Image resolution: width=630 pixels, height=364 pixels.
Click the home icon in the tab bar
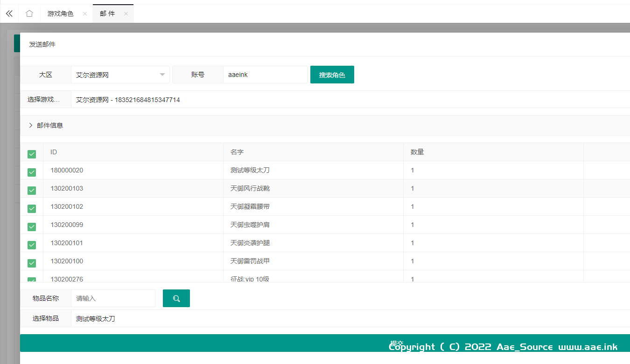click(29, 13)
